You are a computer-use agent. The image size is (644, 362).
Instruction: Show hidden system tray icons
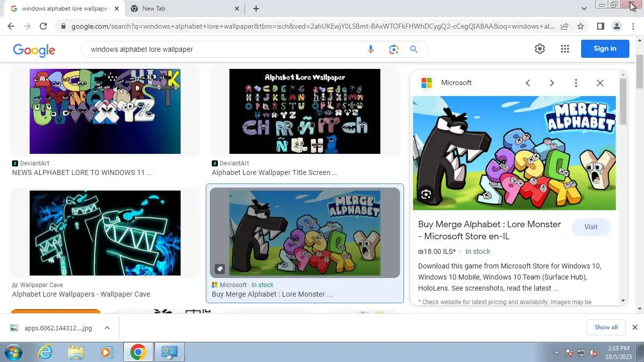pos(556,352)
